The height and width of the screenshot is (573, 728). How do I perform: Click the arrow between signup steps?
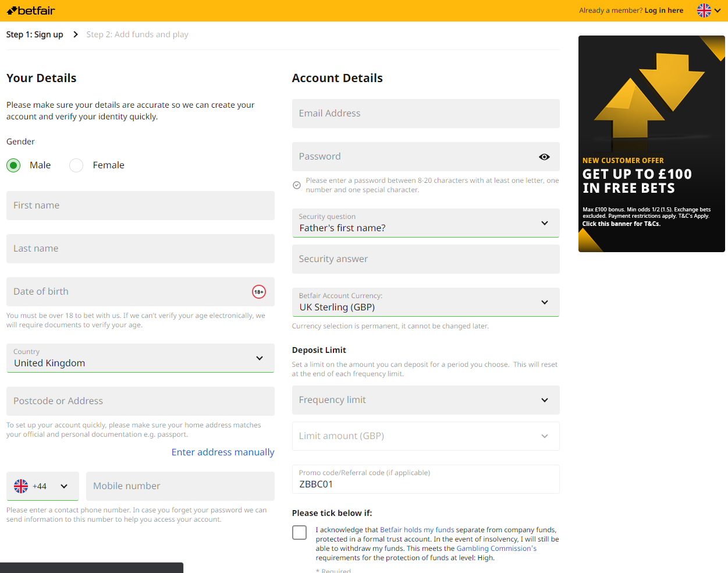point(76,34)
